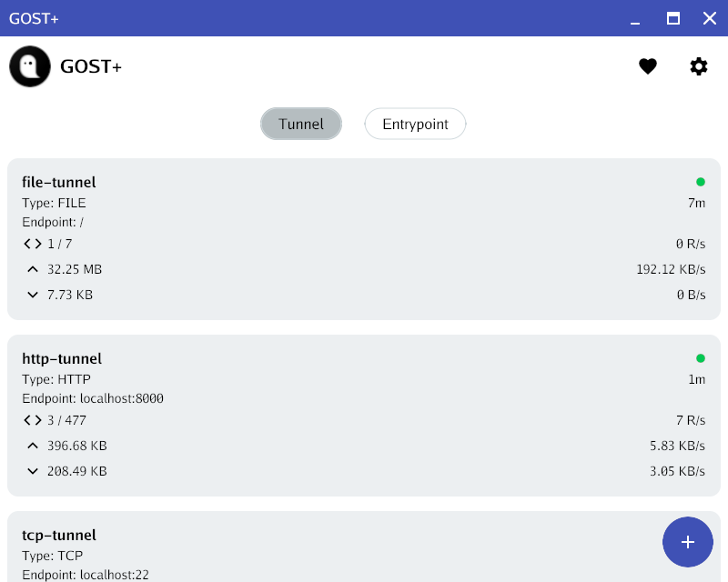Minimize the GOST+ window
728x582 pixels.
pos(635,18)
